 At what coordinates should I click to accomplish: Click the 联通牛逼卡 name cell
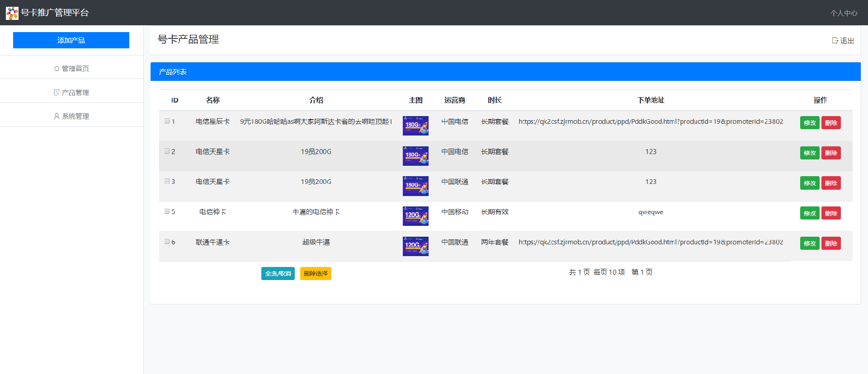[212, 242]
